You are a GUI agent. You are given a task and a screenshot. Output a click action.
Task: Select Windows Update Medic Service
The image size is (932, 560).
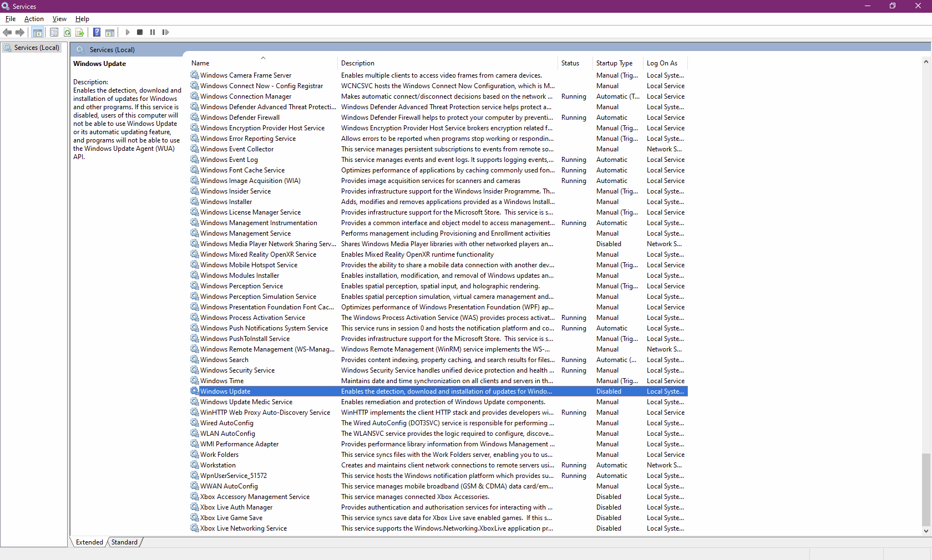point(438,402)
